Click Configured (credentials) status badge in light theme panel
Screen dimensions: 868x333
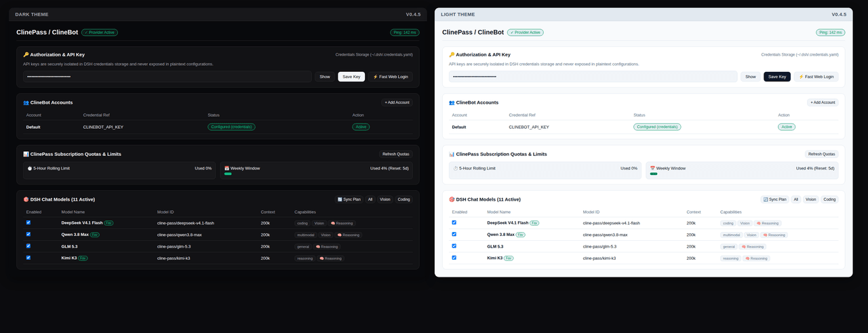click(x=657, y=127)
